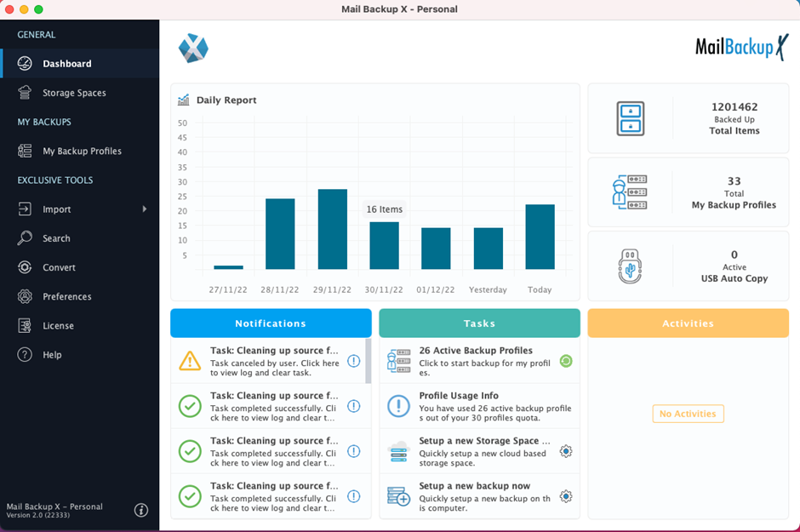The height and width of the screenshot is (532, 800).
Task: Click the Dashboard gauge icon in sidebar
Action: (25, 63)
